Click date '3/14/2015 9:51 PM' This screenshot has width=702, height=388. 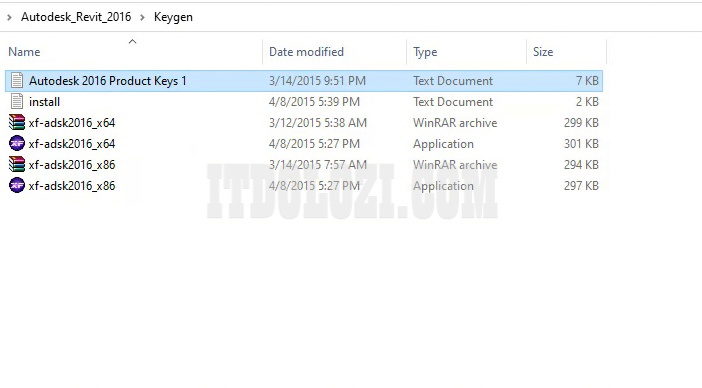[x=317, y=81]
